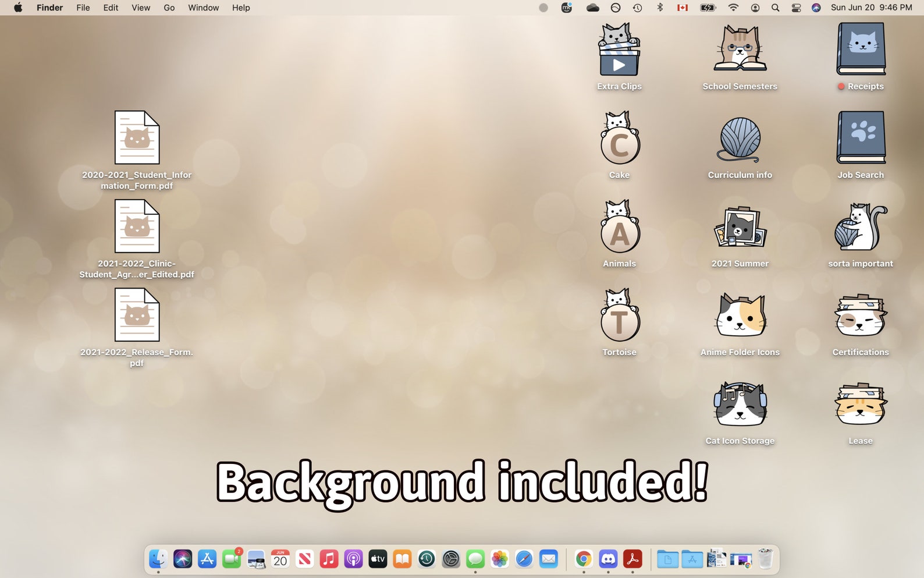Open Books in the Dock
The image size is (924, 578).
[403, 559]
